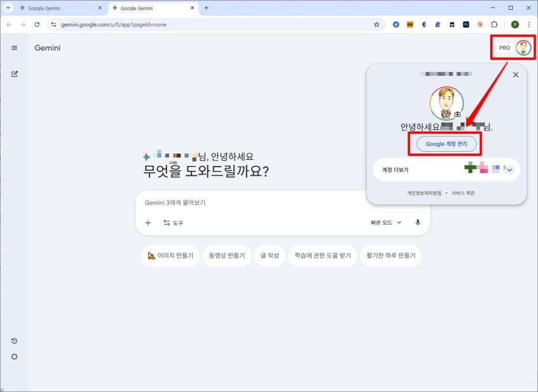Go forward with the browser forward arrow
Viewport: 538px width, 392px height.
(x=22, y=24)
